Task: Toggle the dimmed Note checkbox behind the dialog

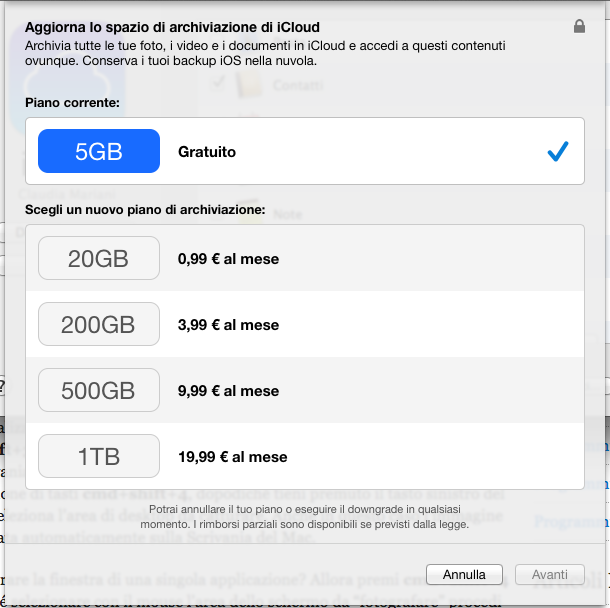Action: pyautogui.click(x=217, y=213)
